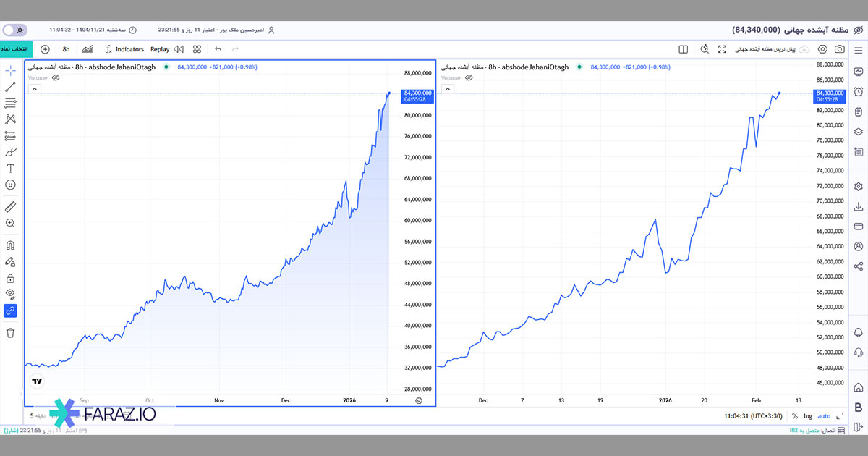Toggle Volume indicator visibility on left chart
868x456 pixels.
(x=56, y=77)
